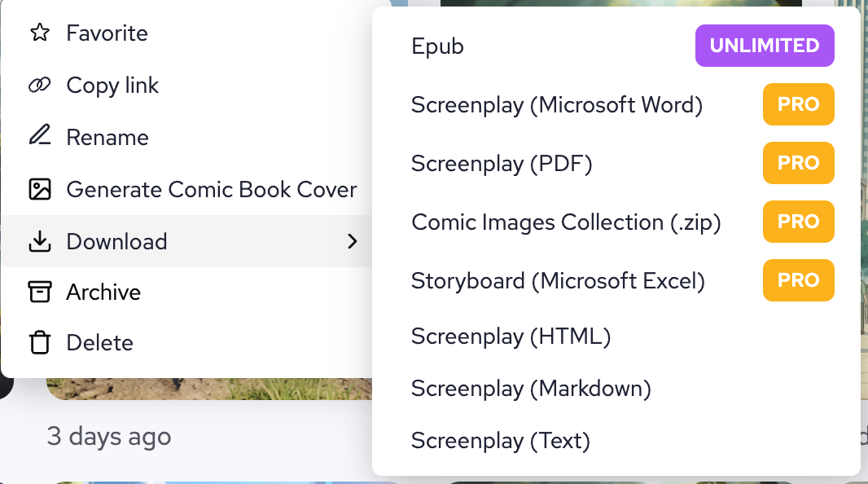Pick Screenplay (HTML) from the submenu

(511, 337)
